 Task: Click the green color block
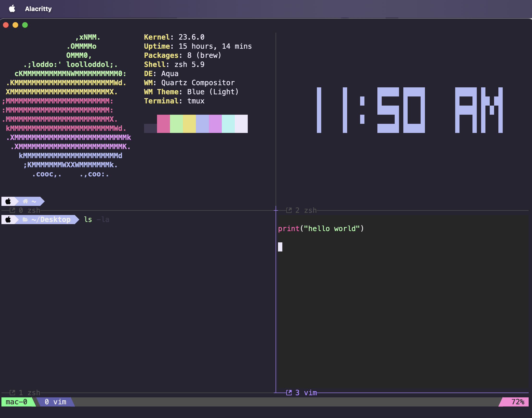[176, 124]
